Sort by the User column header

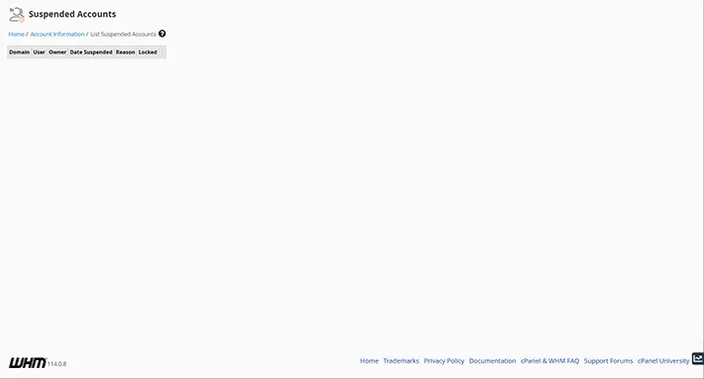(39, 52)
